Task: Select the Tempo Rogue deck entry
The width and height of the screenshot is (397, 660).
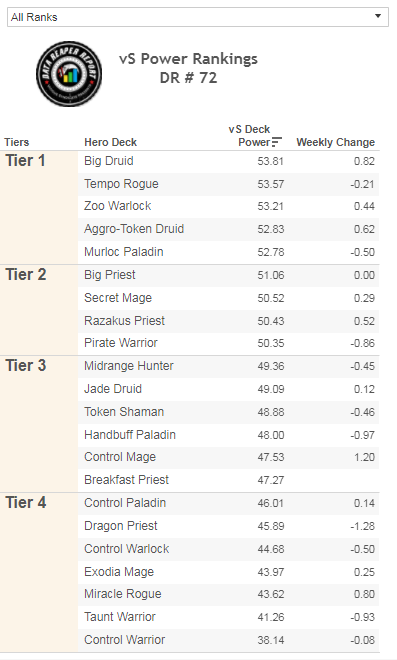Action: coord(121,184)
